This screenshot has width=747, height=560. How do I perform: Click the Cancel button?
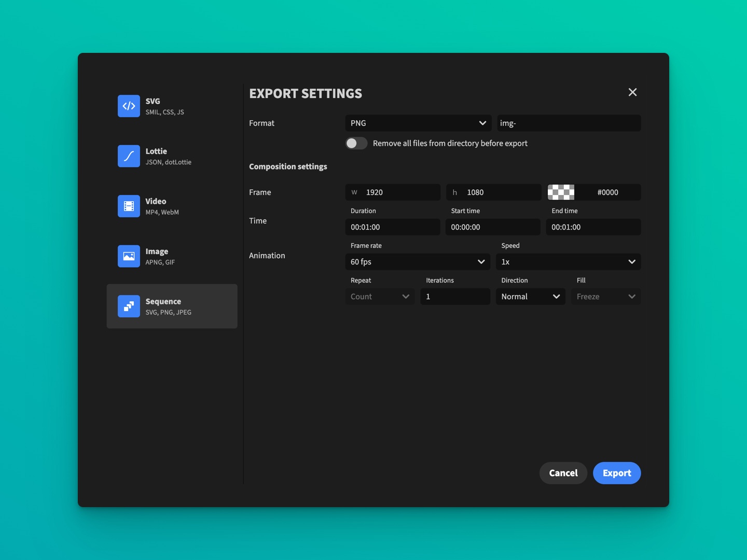tap(563, 473)
